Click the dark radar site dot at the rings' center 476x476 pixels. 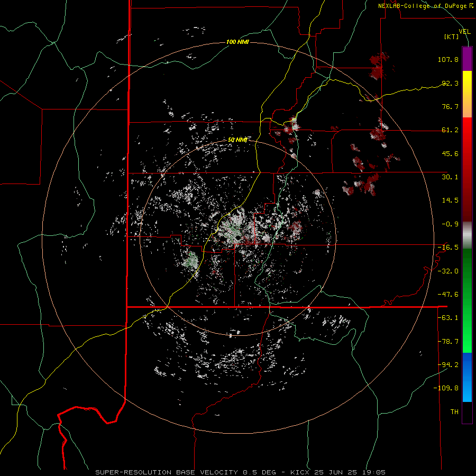click(x=237, y=237)
